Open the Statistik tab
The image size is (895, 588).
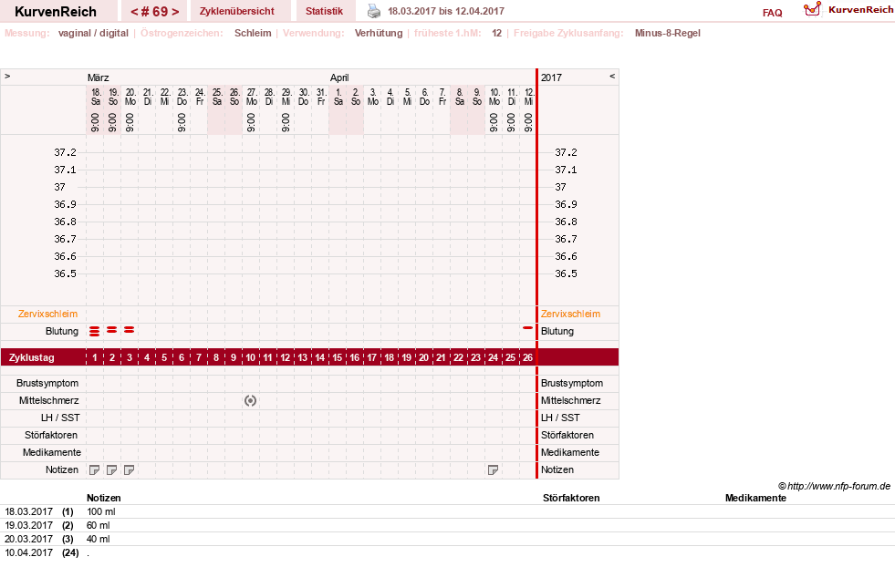point(324,11)
